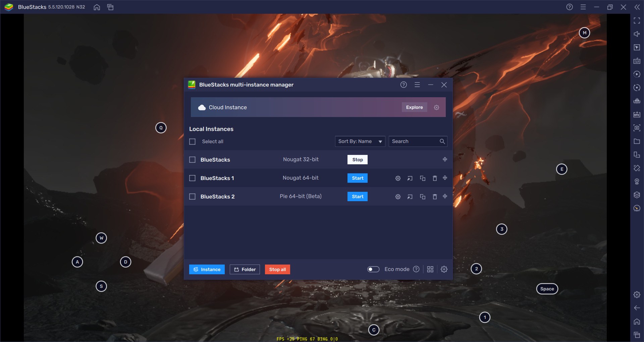
Task: Delete the BlueStacks 1 instance
Action: click(435, 178)
